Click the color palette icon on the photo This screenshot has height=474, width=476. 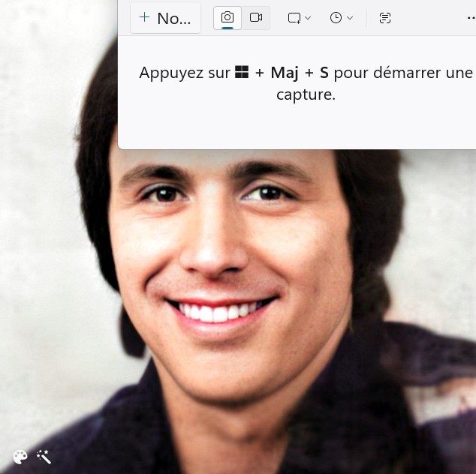[x=20, y=457]
